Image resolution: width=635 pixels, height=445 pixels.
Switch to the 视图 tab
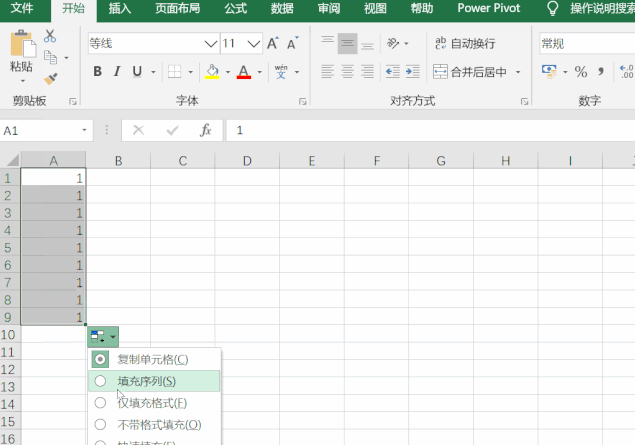(x=375, y=8)
